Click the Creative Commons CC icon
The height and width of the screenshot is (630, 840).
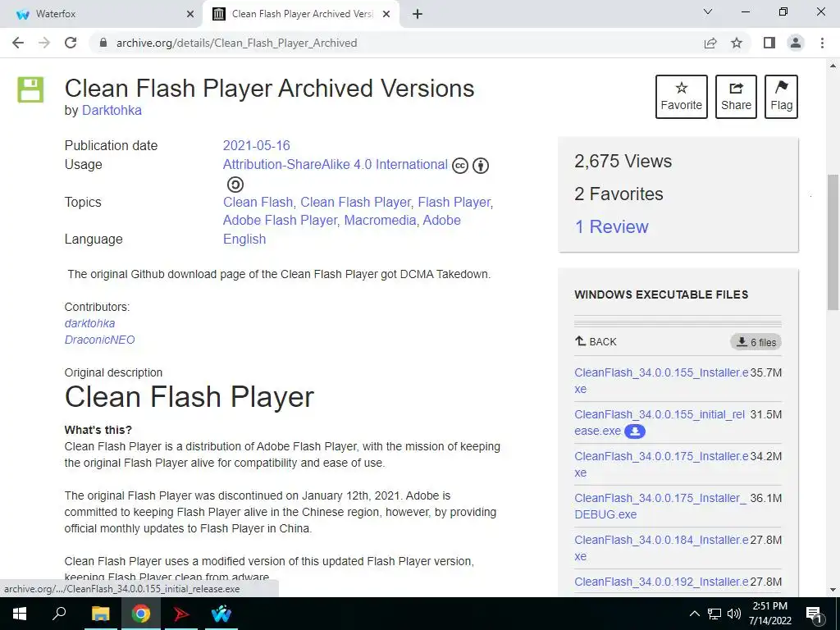[x=460, y=166]
